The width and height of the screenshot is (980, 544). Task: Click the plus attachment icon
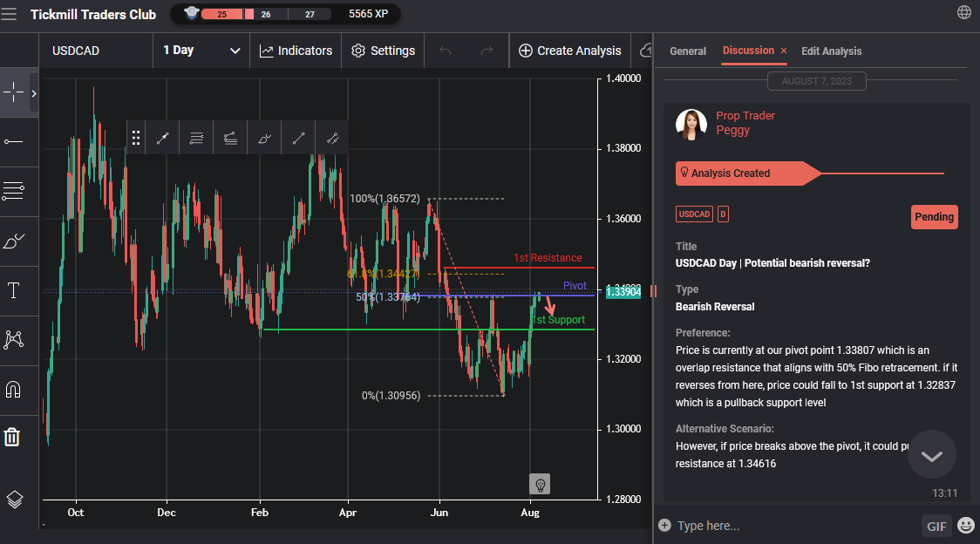[664, 525]
